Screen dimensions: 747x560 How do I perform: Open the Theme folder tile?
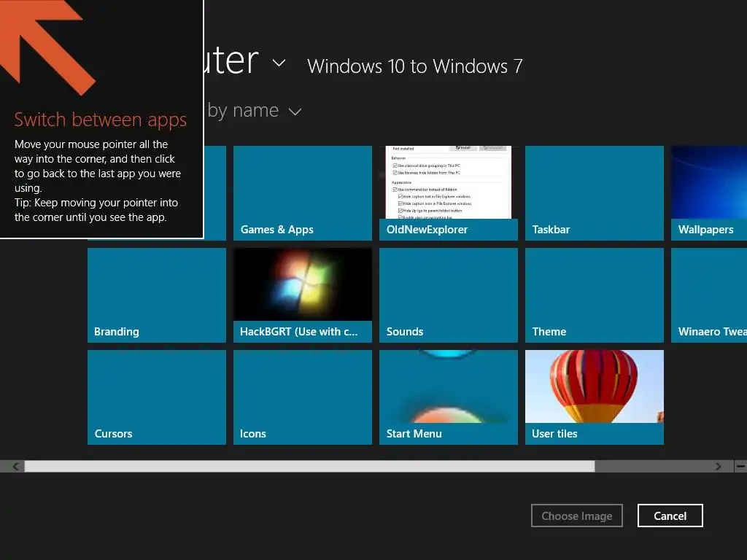(x=594, y=295)
